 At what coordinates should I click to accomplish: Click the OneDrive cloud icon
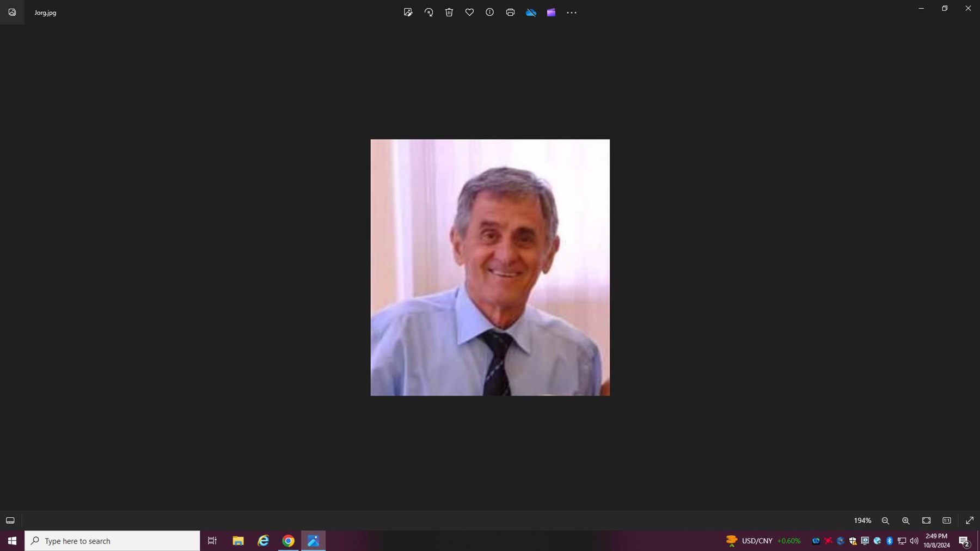(x=531, y=13)
